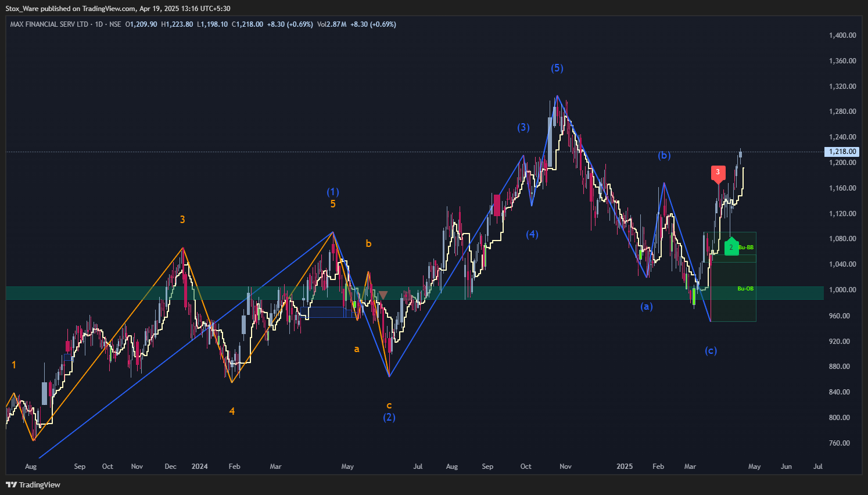This screenshot has width=868, height=495.
Task: Select the current price tag 1,218.00
Action: tap(842, 152)
